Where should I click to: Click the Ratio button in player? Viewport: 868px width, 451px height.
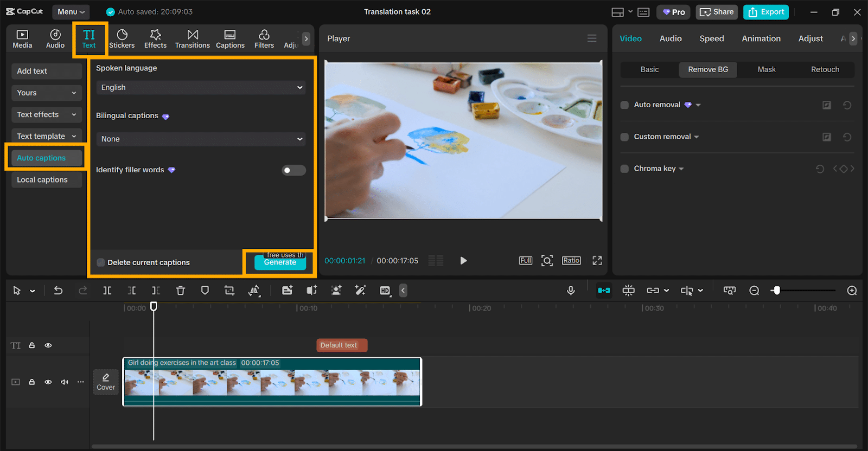click(x=571, y=261)
